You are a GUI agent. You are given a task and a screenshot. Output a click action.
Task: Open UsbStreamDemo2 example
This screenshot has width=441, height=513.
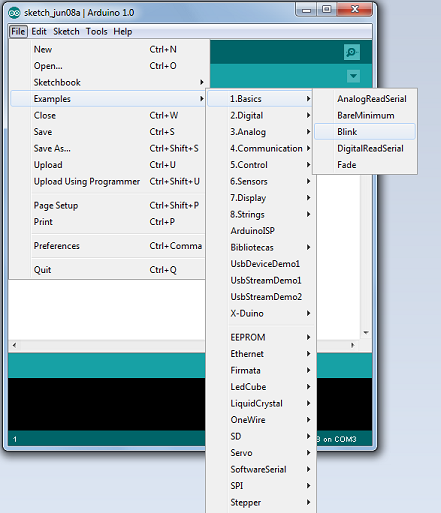point(260,297)
